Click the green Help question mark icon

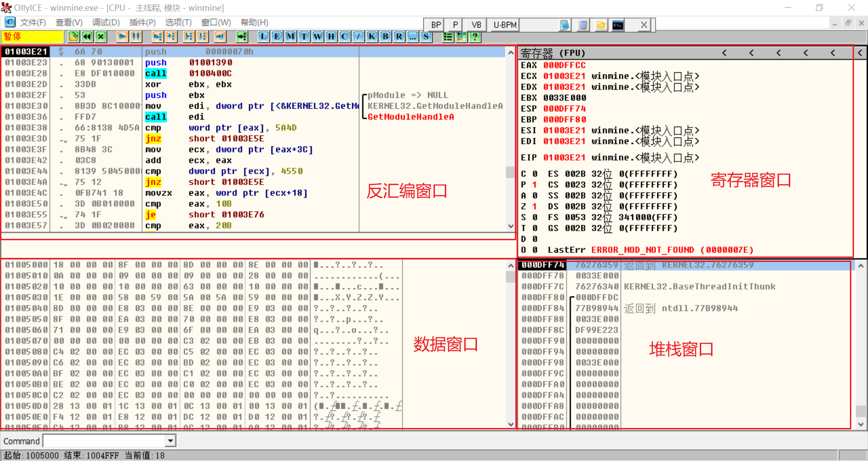475,37
